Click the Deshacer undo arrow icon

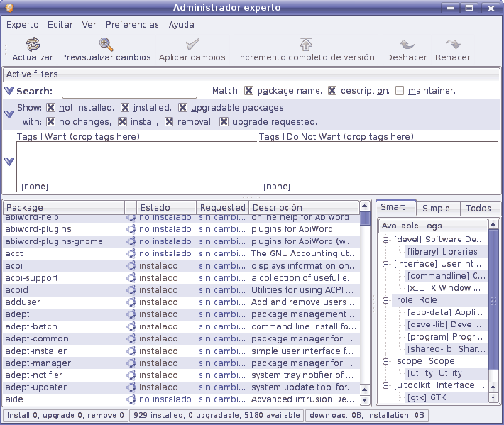[x=407, y=45]
